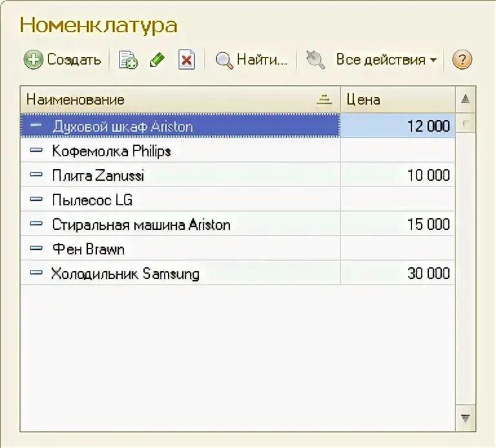Click the sort indicator in Наименование header
This screenshot has height=448, width=496.
pos(324,99)
